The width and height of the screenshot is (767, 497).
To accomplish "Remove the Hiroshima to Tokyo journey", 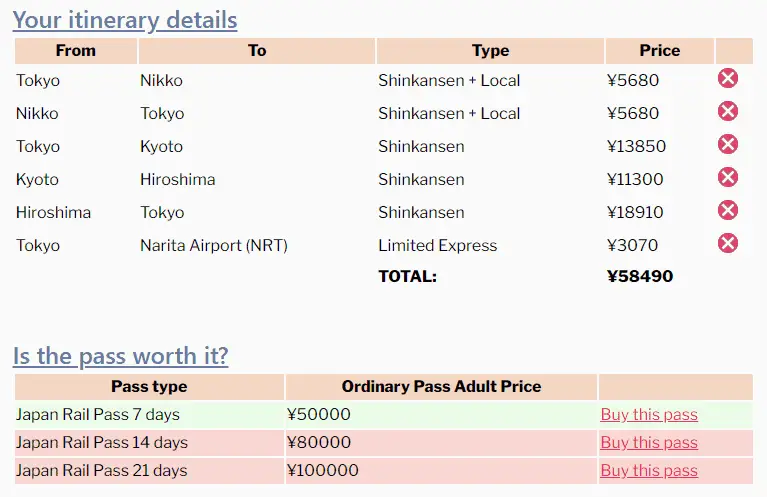I will pyautogui.click(x=727, y=210).
